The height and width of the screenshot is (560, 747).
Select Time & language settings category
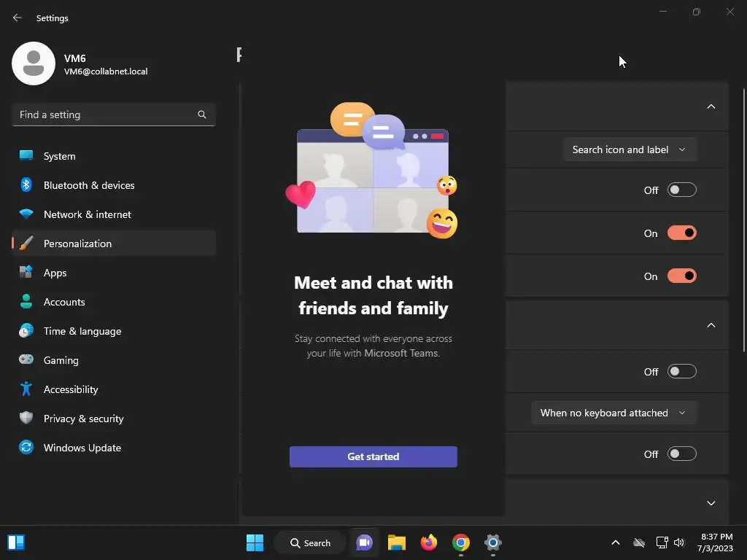[114, 330]
